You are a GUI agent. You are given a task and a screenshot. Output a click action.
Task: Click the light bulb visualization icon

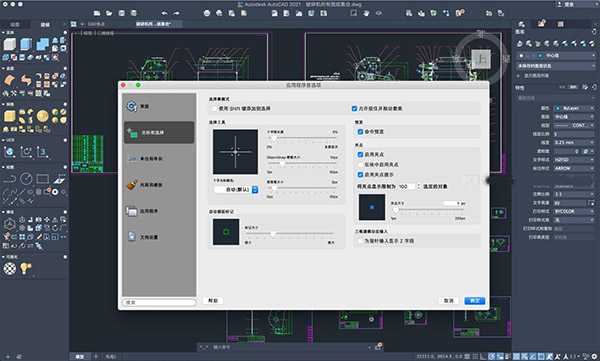[26, 268]
